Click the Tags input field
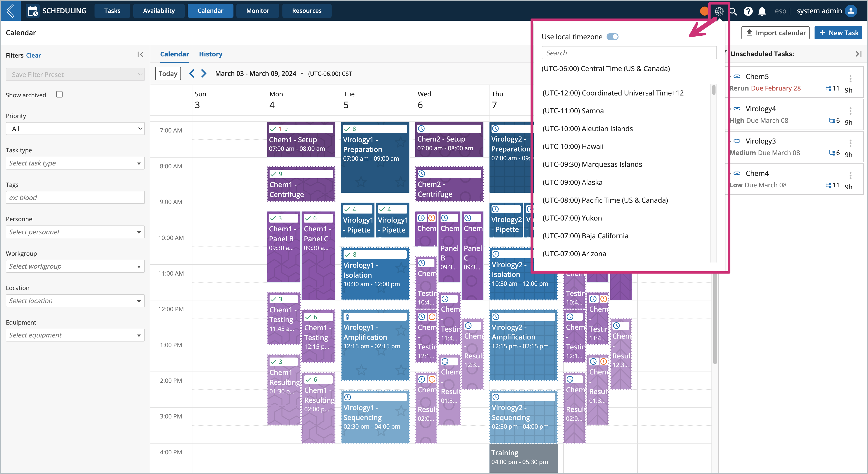 pos(75,197)
